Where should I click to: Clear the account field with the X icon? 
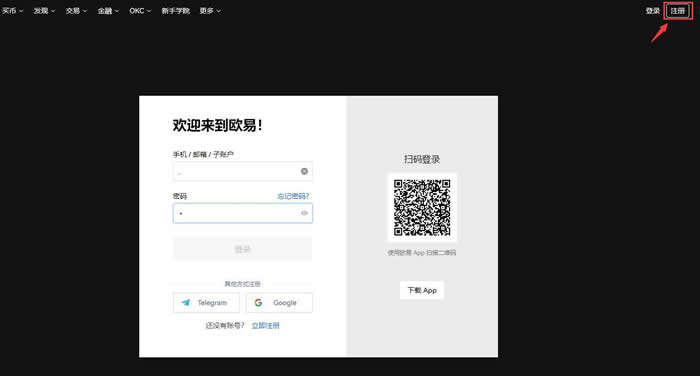tap(304, 171)
